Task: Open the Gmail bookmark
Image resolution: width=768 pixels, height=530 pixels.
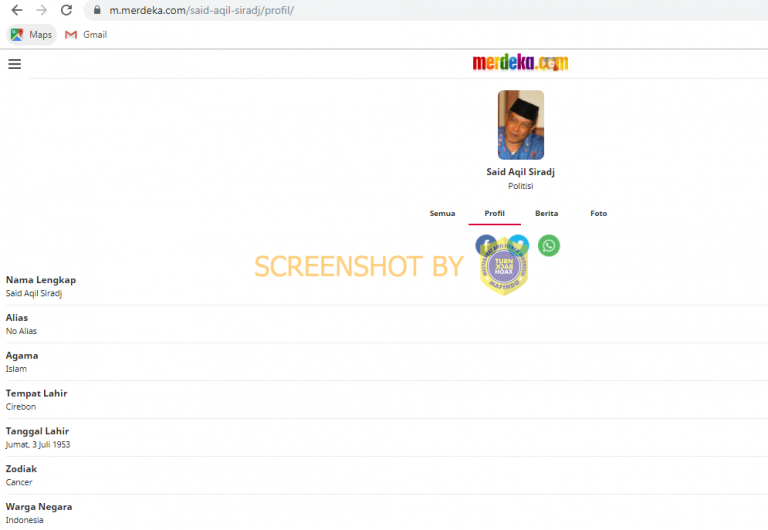Action: [86, 35]
